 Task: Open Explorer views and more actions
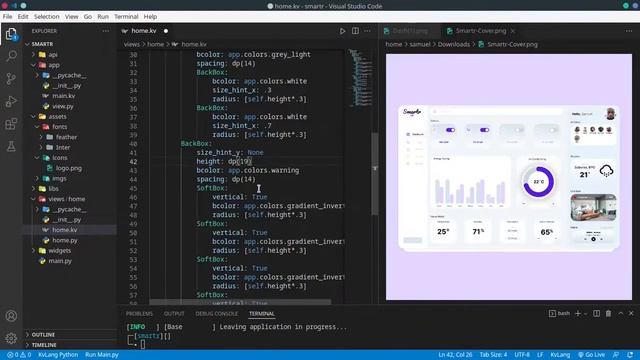(106, 31)
